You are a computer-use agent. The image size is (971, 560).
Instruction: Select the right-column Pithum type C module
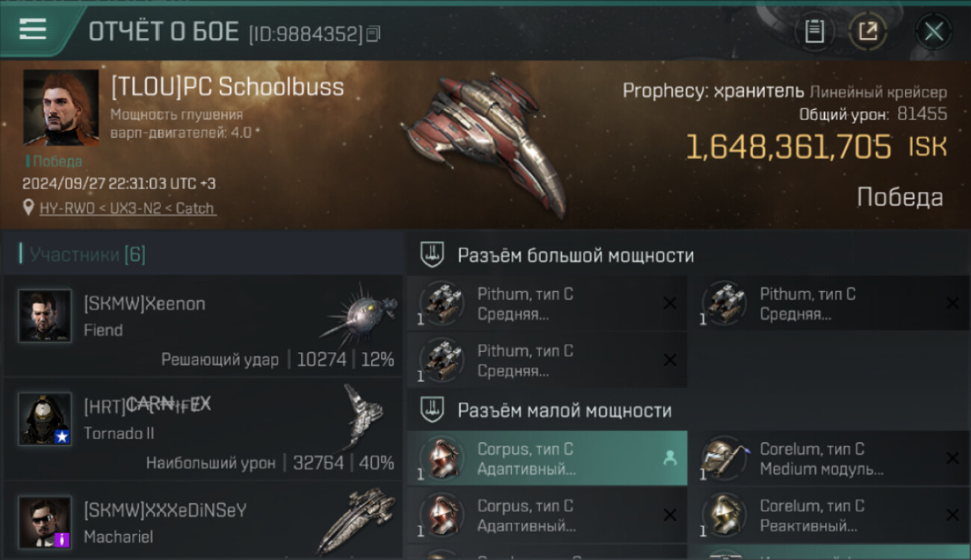click(829, 303)
